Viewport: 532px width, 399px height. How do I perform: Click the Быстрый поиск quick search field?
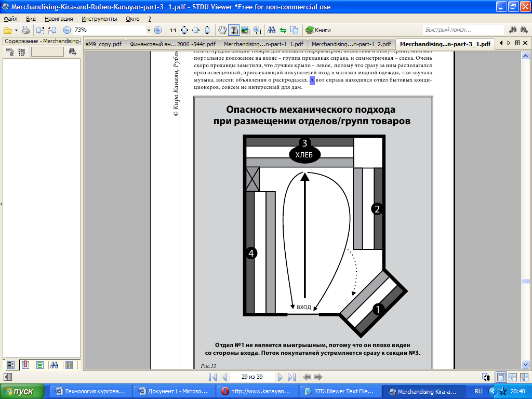click(x=463, y=30)
